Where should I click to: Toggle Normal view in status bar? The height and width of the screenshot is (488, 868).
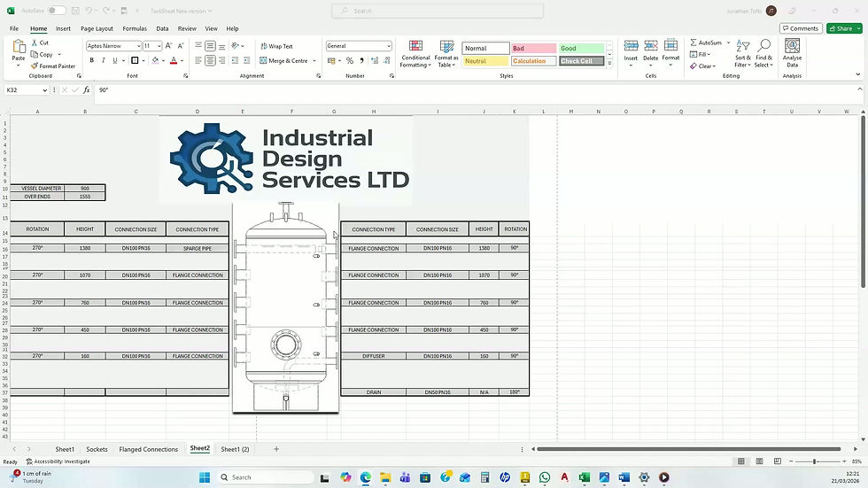click(740, 461)
